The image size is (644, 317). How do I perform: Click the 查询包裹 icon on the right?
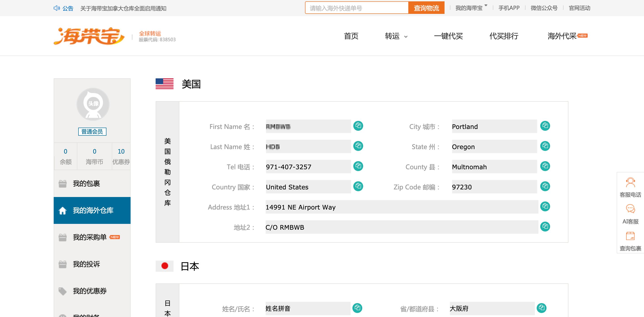630,239
